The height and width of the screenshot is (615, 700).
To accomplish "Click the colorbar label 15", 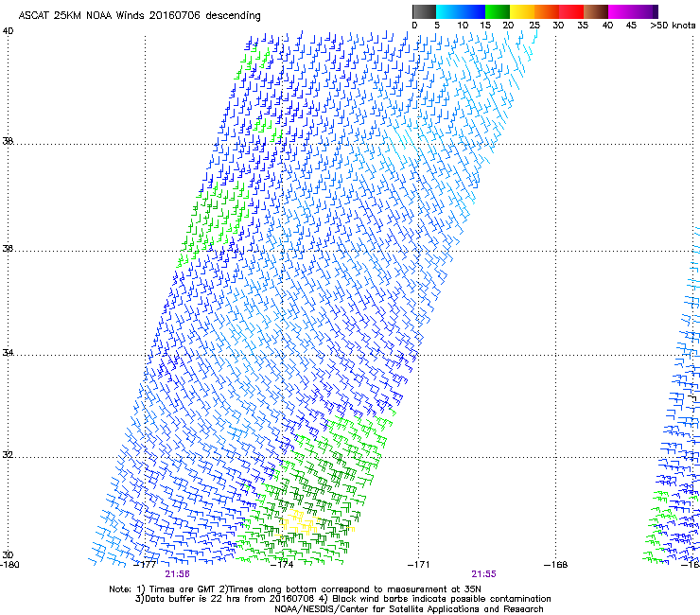I will (x=485, y=26).
